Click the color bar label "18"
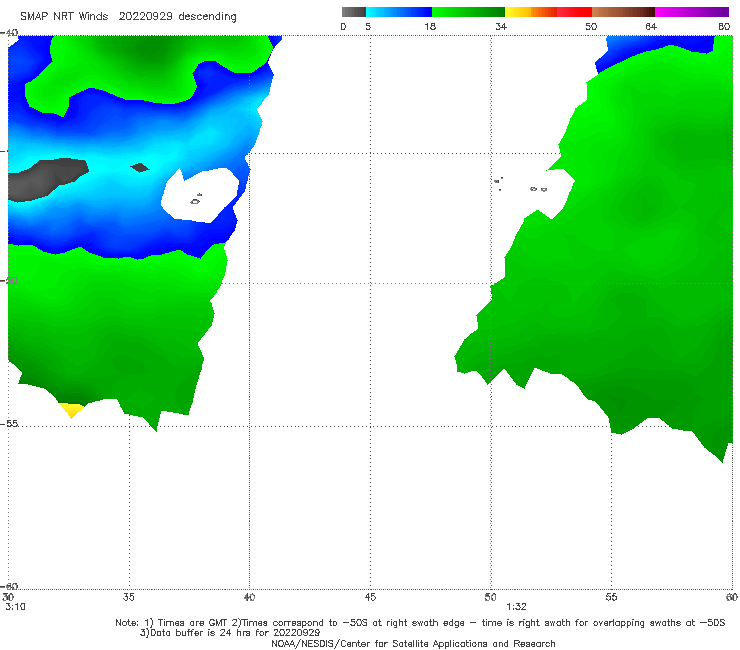 pos(430,26)
